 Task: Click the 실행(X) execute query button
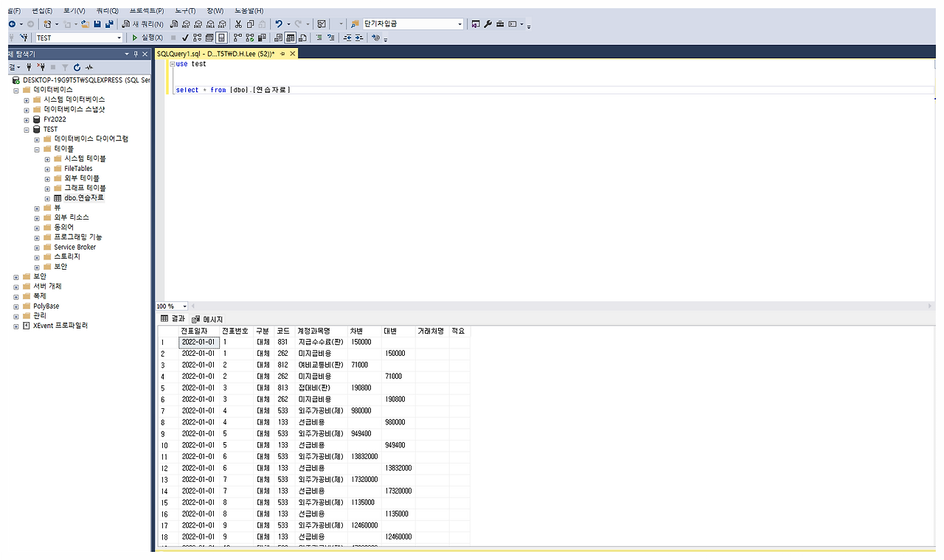147,38
